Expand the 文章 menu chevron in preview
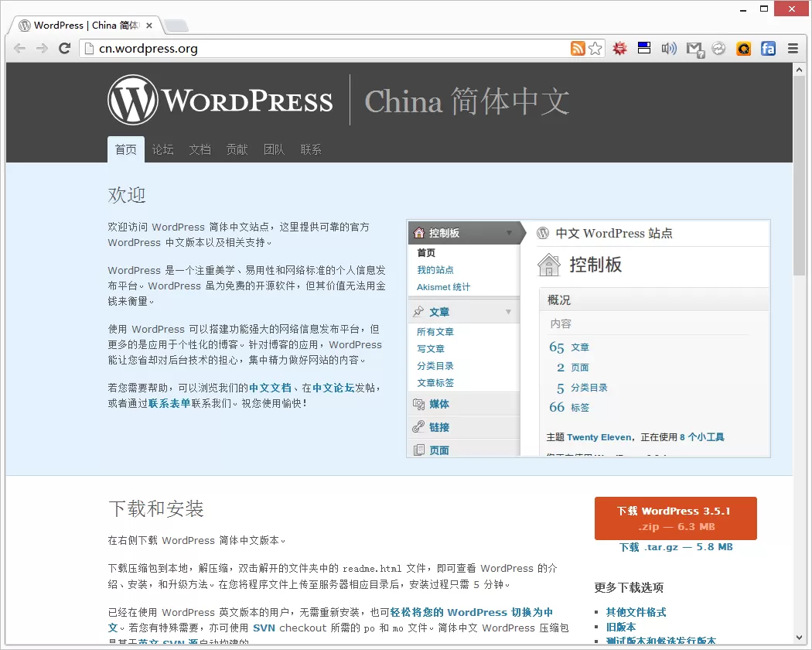The height and width of the screenshot is (650, 812). tap(509, 313)
